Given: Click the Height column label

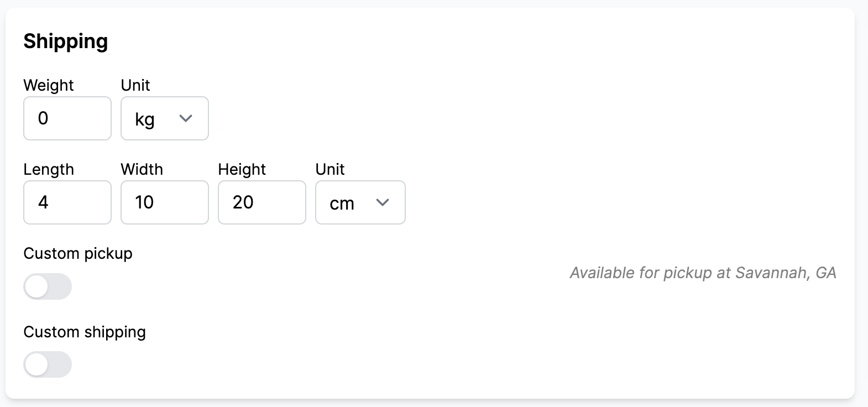Looking at the screenshot, I should click(x=242, y=169).
